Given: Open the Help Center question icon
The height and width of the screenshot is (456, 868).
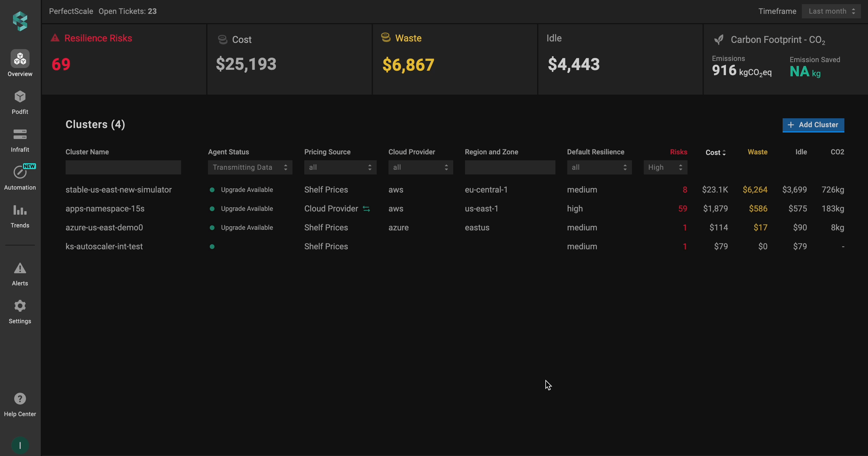Looking at the screenshot, I should coord(20,399).
